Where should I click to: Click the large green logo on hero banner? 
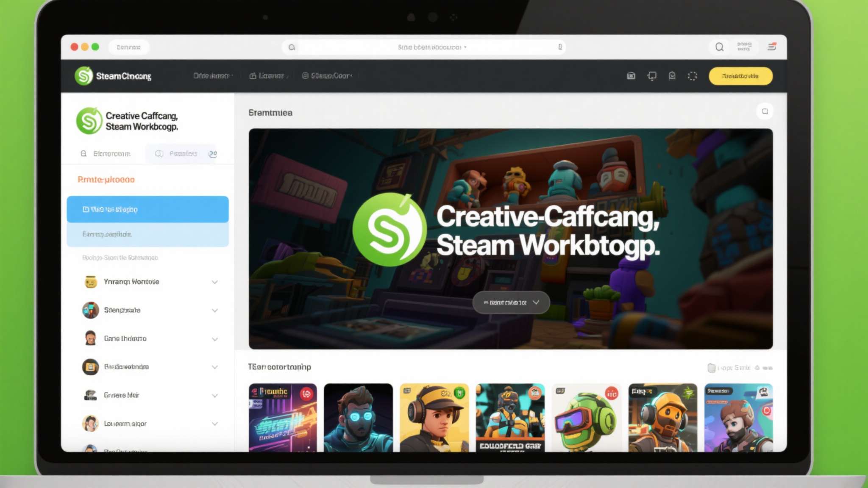[389, 230]
